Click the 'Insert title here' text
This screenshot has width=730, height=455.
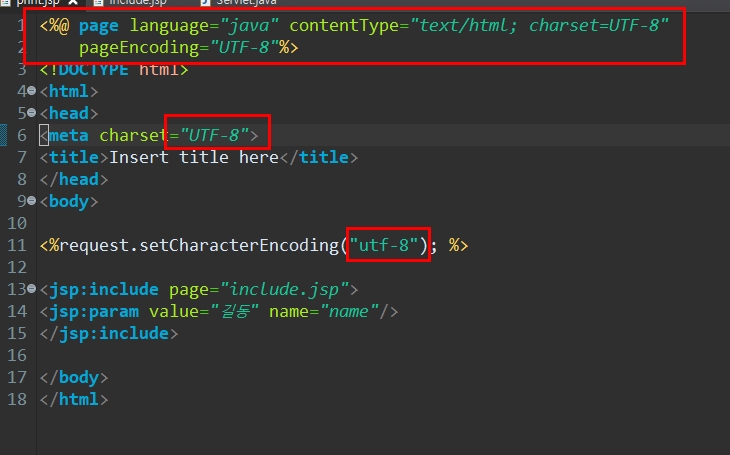[x=193, y=157]
